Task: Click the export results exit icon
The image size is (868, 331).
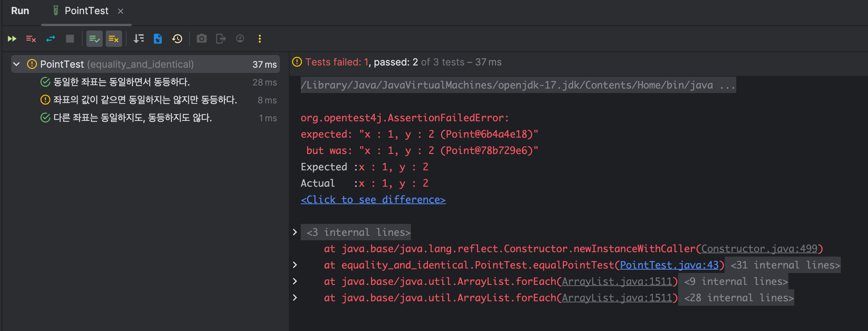Action: (221, 39)
